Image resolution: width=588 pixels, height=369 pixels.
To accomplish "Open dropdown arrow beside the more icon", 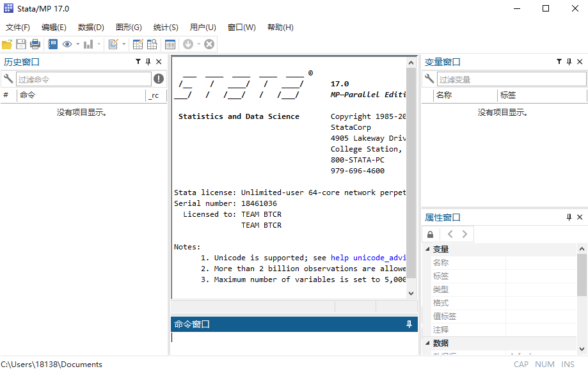I will [199, 44].
